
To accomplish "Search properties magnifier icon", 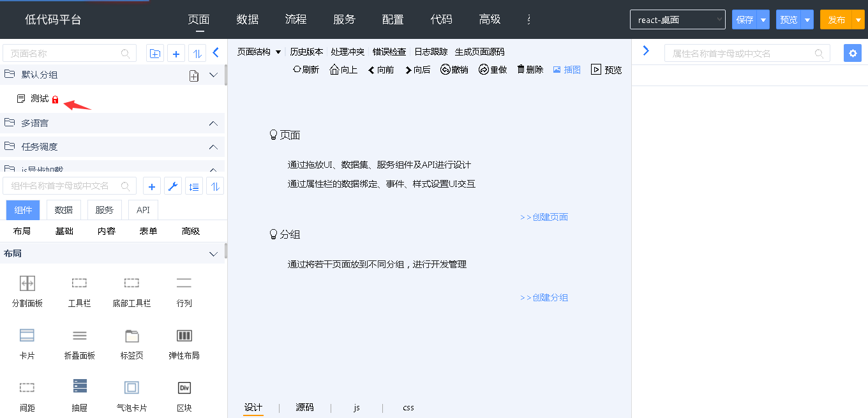I will [819, 54].
